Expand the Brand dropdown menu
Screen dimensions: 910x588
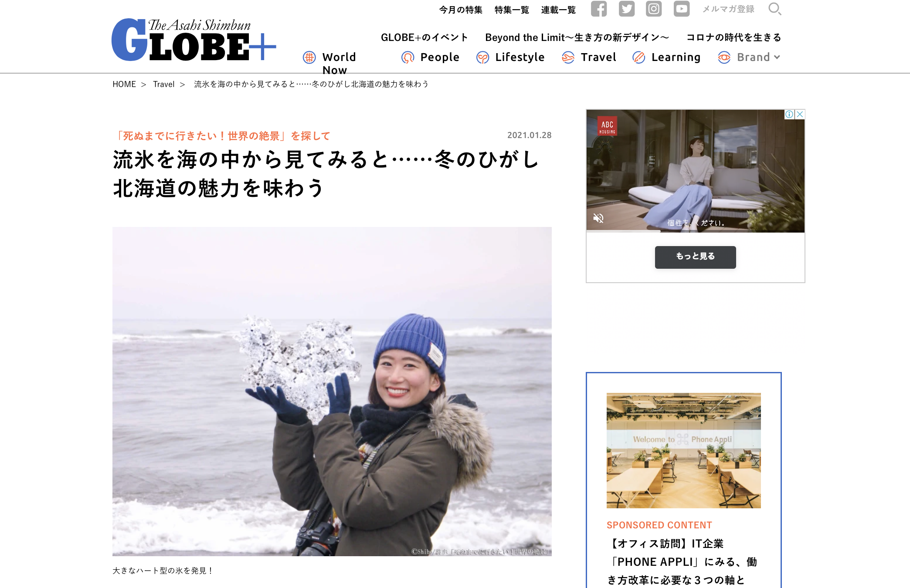(749, 57)
